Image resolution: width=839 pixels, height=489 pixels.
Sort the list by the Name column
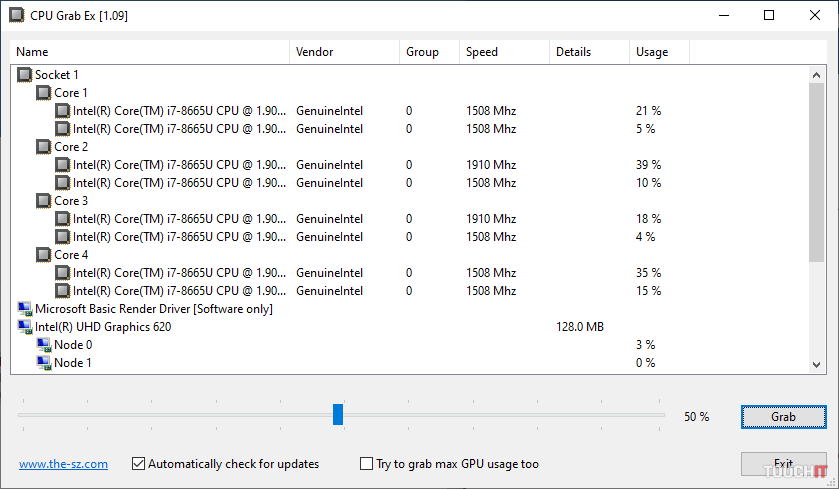pyautogui.click(x=150, y=52)
